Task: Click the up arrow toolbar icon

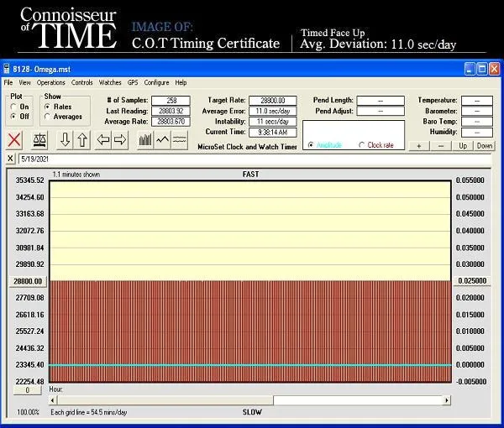Action: pos(82,140)
